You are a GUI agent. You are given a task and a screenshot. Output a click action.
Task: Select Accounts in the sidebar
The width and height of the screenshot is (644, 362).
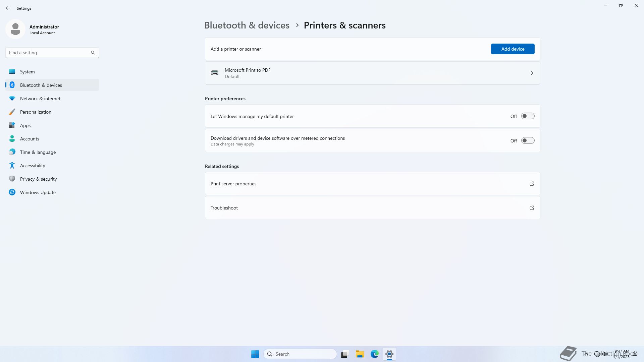52,138
